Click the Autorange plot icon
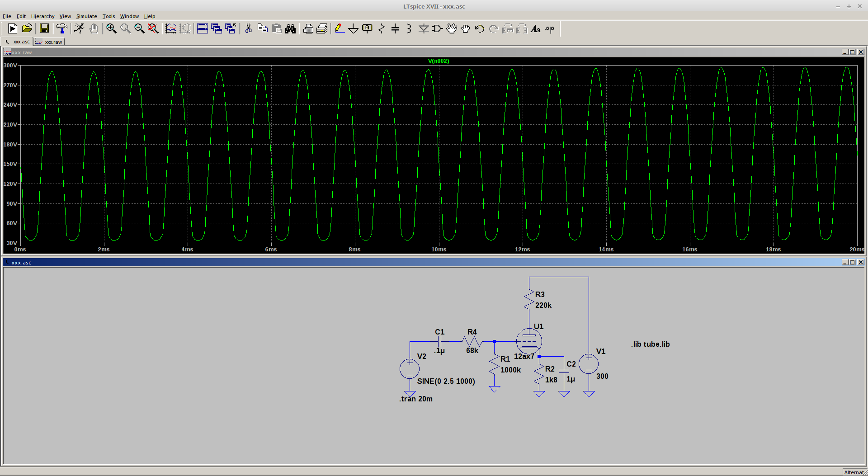 coord(171,29)
